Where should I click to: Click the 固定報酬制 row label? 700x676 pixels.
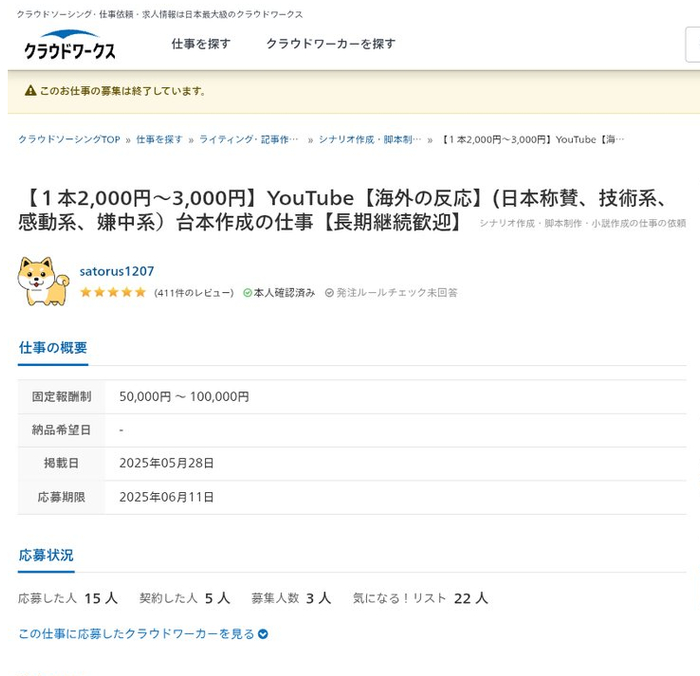click(x=62, y=396)
